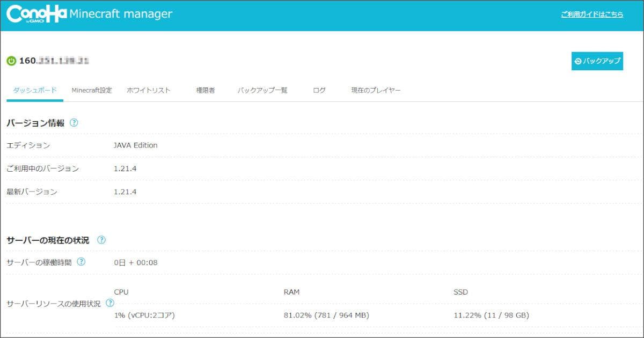The width and height of the screenshot is (644, 338).
Task: Open help icon beside サーバーの現在の状況 heading
Action: pyautogui.click(x=101, y=240)
